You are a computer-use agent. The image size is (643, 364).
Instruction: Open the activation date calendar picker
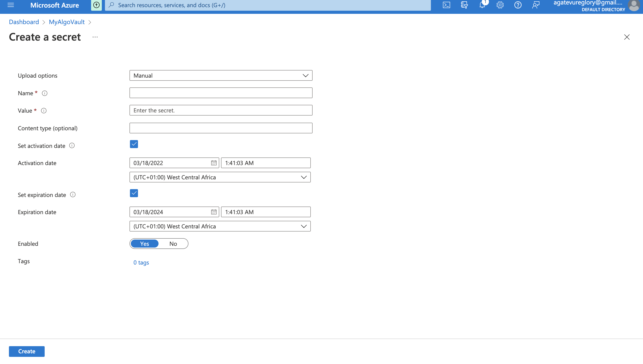point(213,163)
